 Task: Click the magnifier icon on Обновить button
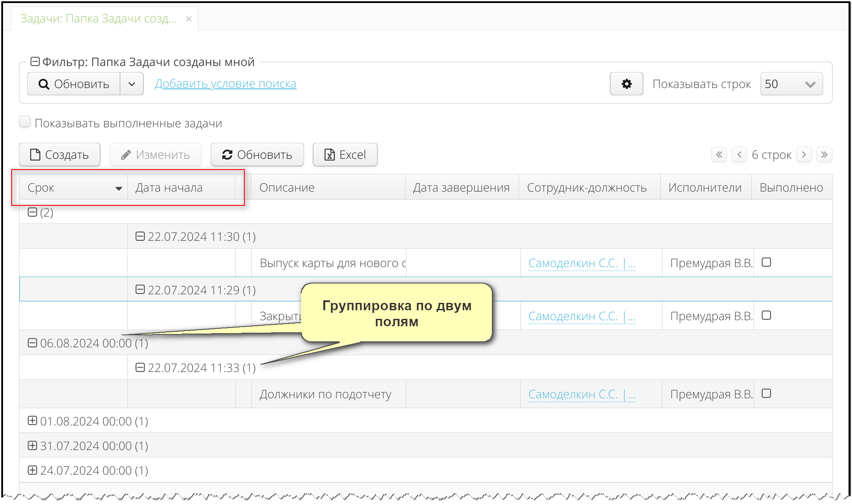44,84
